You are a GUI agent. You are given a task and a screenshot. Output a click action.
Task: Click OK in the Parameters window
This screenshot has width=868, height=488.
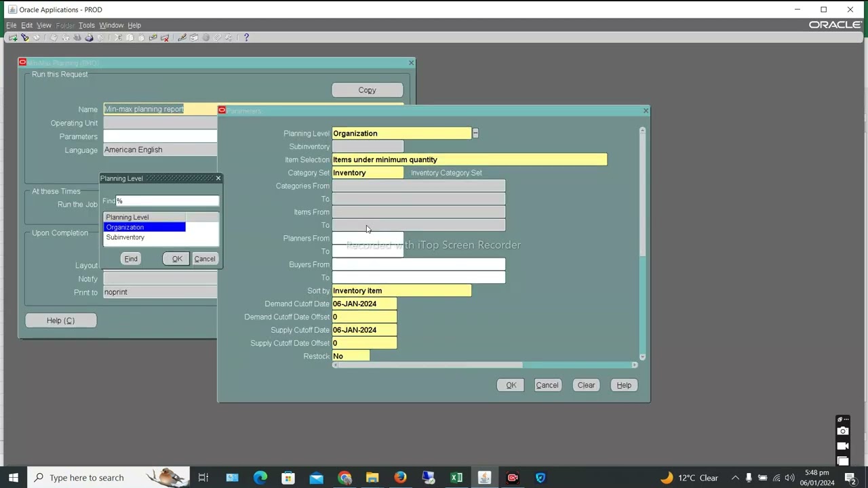tap(511, 385)
